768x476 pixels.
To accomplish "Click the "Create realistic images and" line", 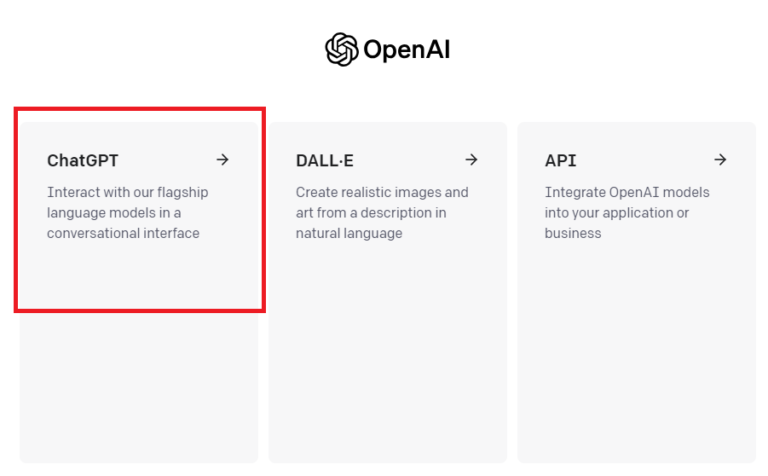I will 382,192.
